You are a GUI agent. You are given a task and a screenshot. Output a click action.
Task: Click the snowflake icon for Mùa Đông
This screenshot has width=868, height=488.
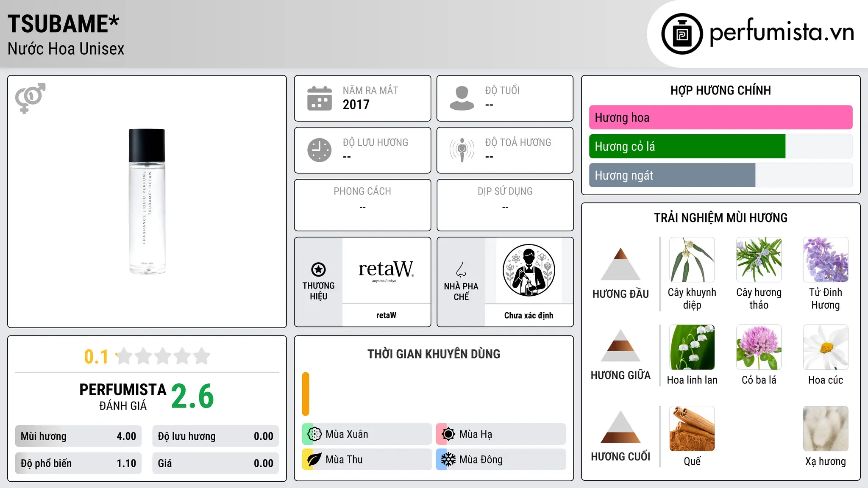[x=448, y=460]
